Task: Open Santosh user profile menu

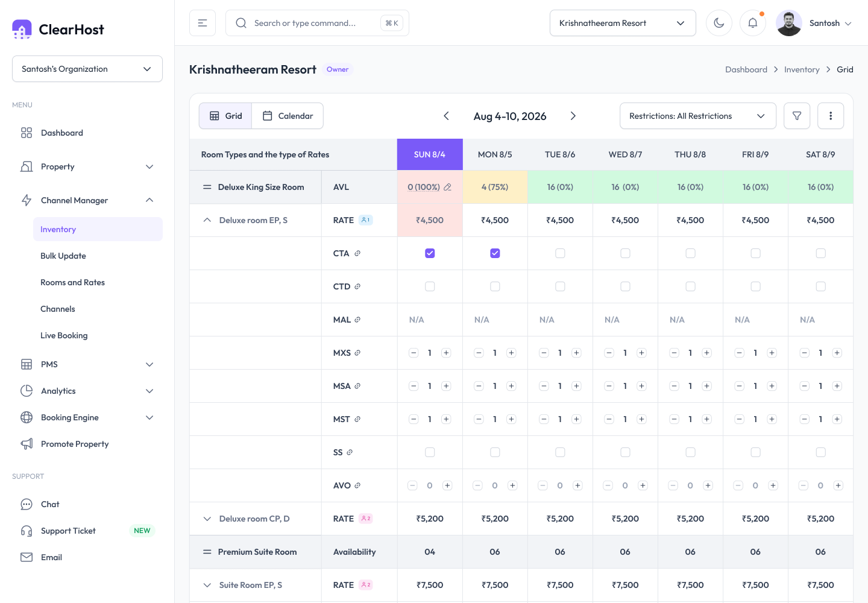Action: click(814, 23)
